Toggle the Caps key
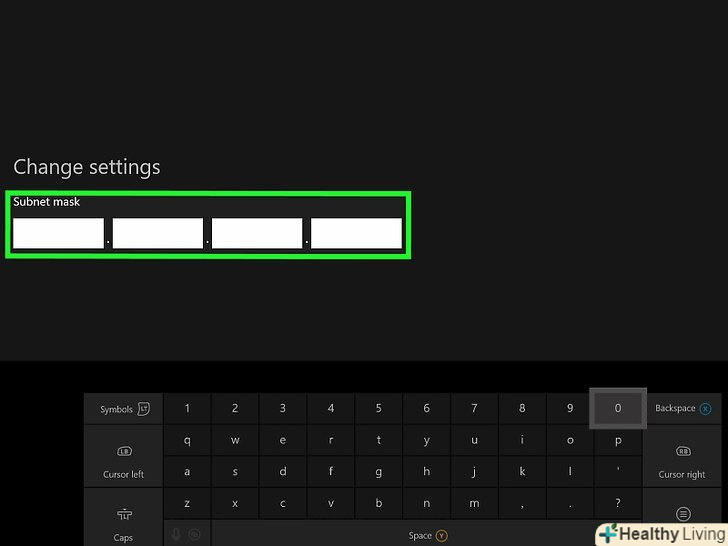Screen dimensions: 728x546 pyautogui.click(x=124, y=519)
